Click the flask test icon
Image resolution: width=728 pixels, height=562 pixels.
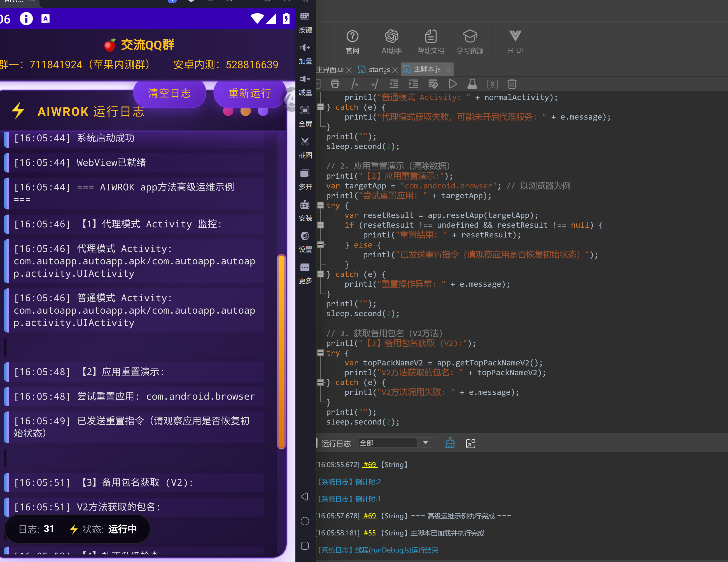[472, 84]
